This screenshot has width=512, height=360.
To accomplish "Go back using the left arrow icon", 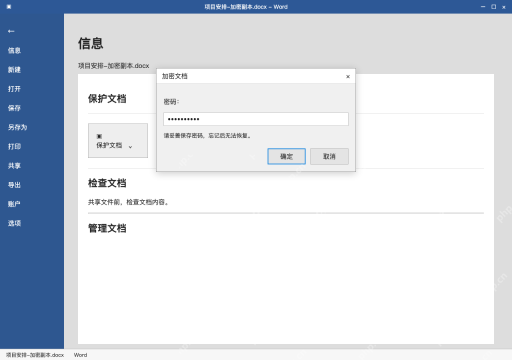I will point(11,31).
